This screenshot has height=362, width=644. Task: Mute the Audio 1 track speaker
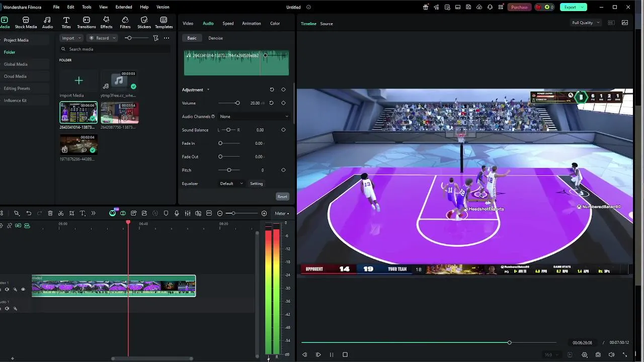[7, 308]
